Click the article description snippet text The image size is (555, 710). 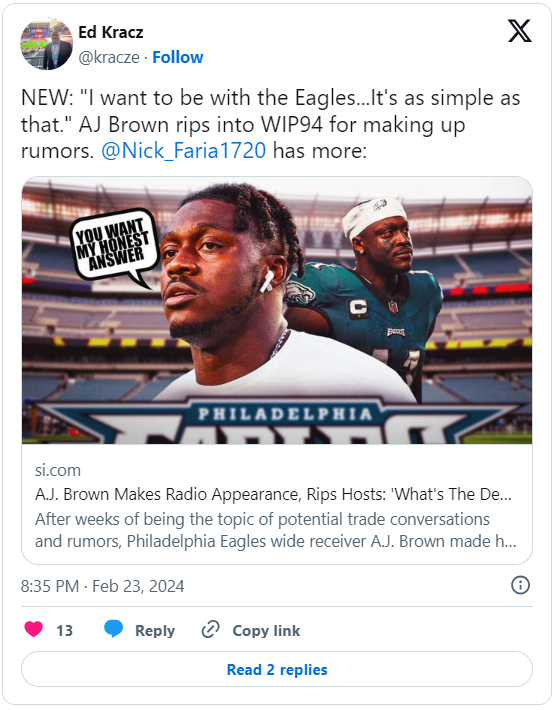pyautogui.click(x=276, y=530)
